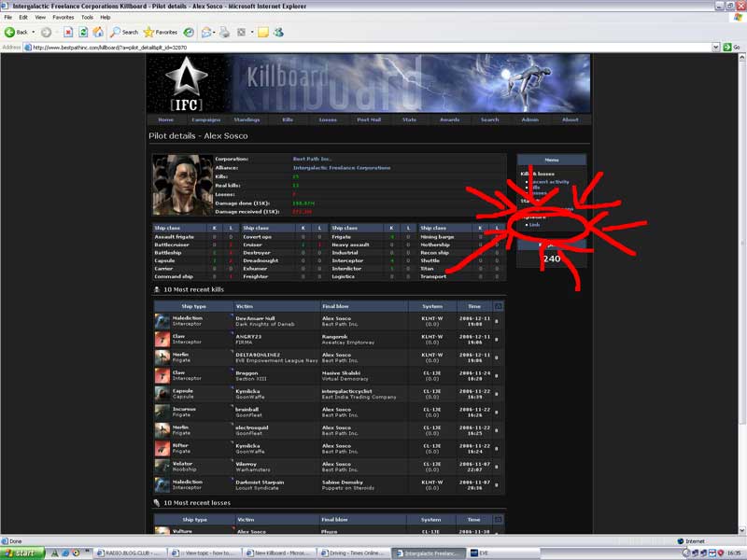The width and height of the screenshot is (747, 560).
Task: Switch to the Driving - Times Online taskbar window
Action: [x=354, y=553]
